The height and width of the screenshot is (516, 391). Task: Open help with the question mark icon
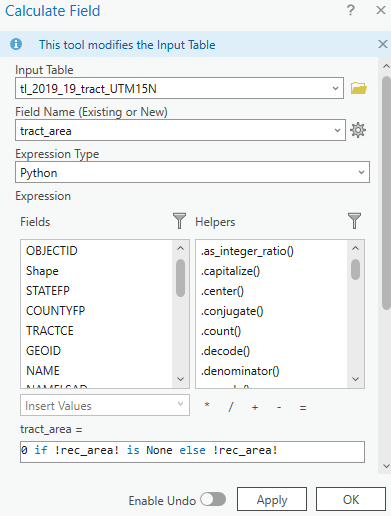350,10
